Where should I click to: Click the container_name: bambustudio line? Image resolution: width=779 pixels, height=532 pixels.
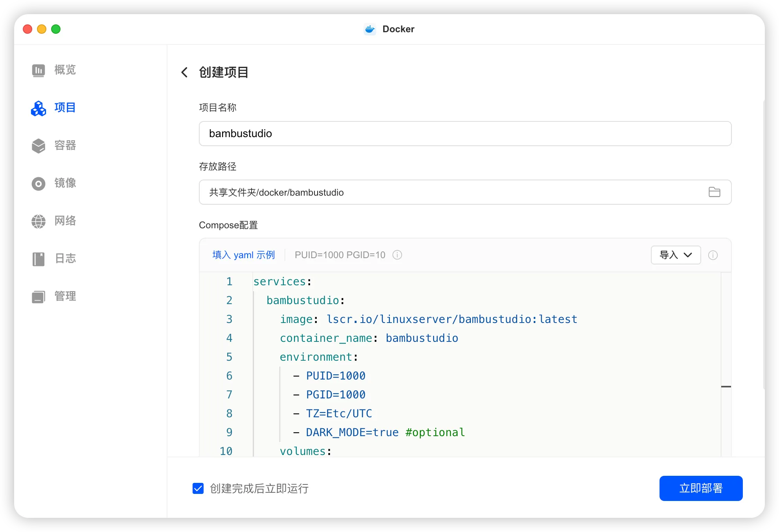coord(369,338)
